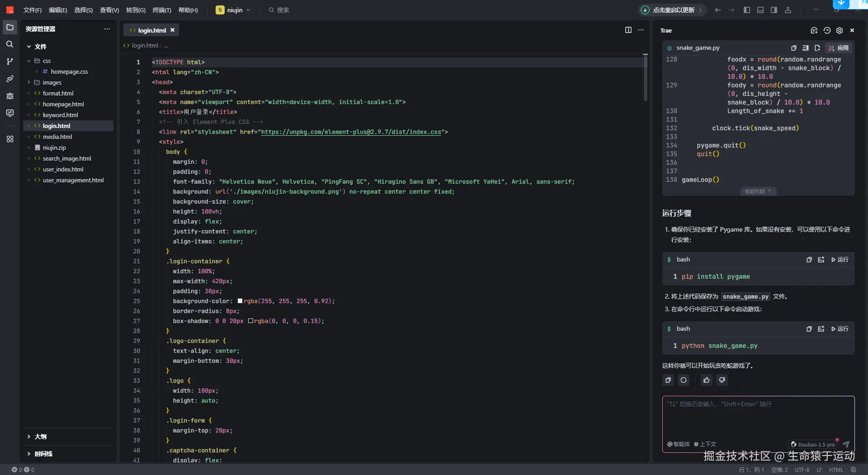Screen dimensions: 868x475
Task: Click the #上下文 context button
Action: pyautogui.click(x=705, y=444)
